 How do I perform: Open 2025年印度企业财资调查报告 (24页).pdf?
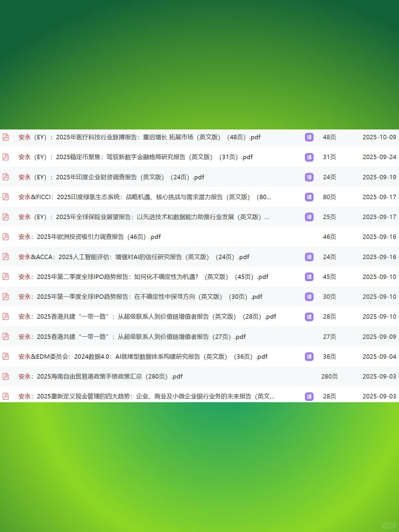click(111, 177)
